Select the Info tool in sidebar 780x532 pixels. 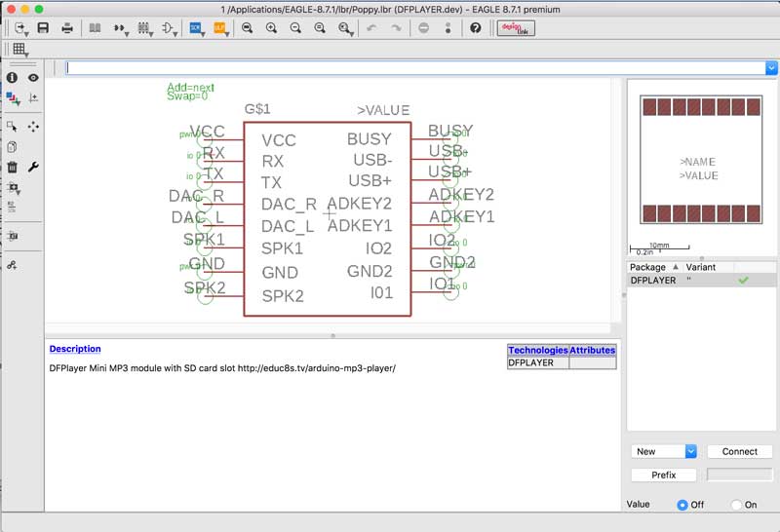[x=12, y=78]
